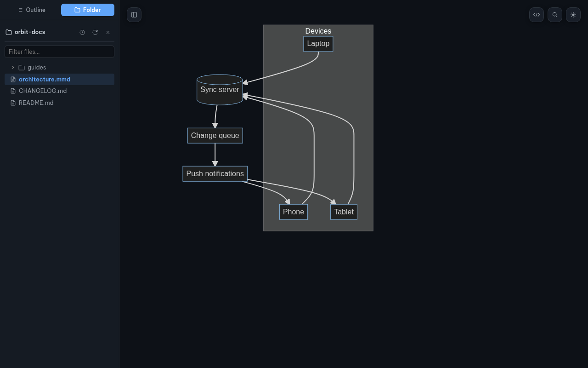588x368 pixels.
Task: Click the orbit-docs folder icon
Action: click(x=9, y=32)
